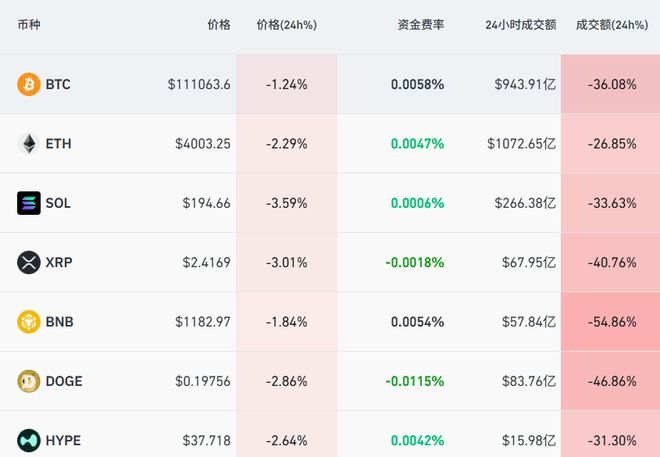Click the XRP logo icon

pos(29,262)
